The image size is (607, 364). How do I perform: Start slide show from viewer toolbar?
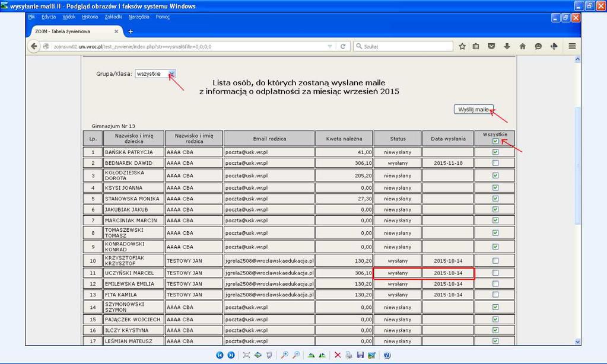pyautogui.click(x=269, y=355)
